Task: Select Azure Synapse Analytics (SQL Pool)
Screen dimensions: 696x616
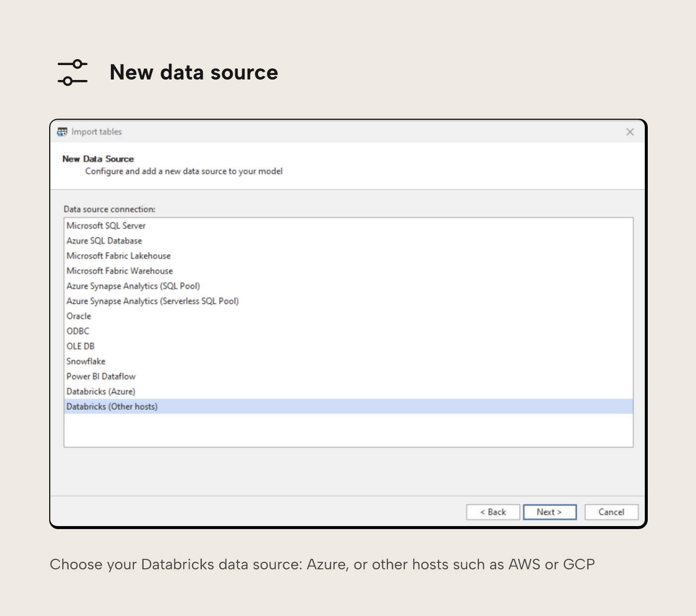Action: 348,286
